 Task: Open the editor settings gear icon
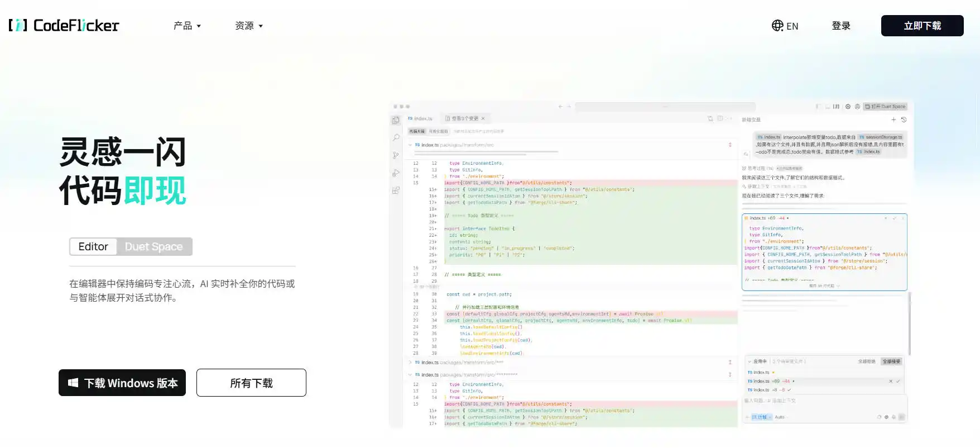click(x=848, y=106)
